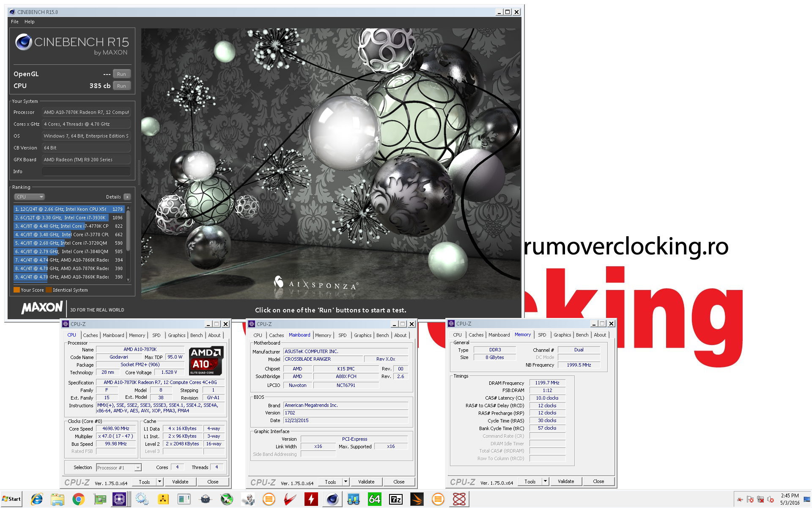
Task: Select ranking entry Intel Xeon CPU X5650 1279
Action: pyautogui.click(x=69, y=209)
